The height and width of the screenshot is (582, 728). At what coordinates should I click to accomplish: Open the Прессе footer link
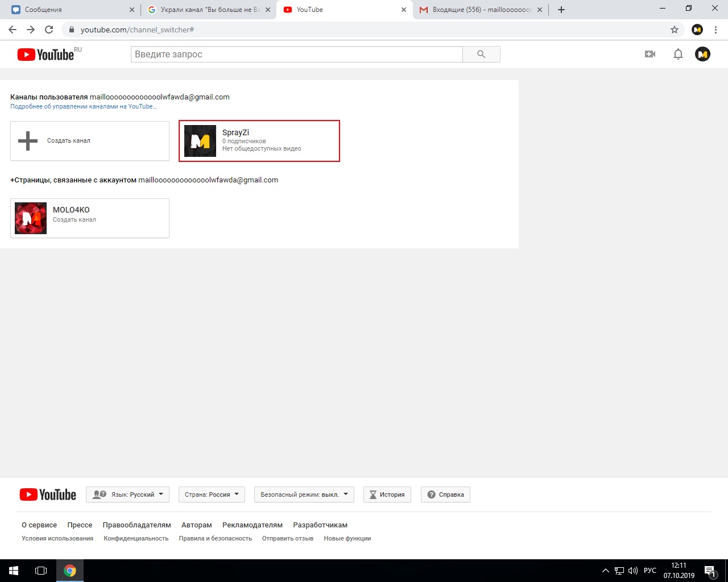[x=80, y=525]
